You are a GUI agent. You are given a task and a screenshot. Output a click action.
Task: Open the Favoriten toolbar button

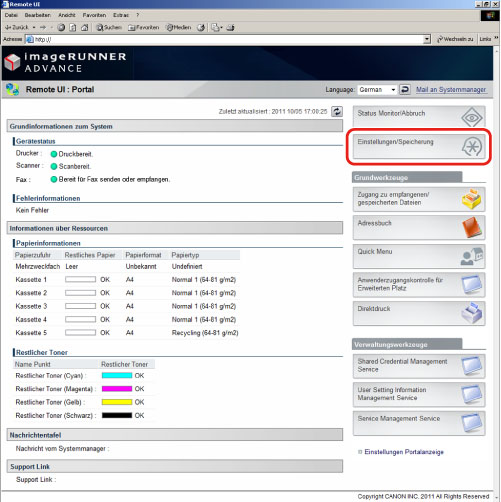[144, 27]
